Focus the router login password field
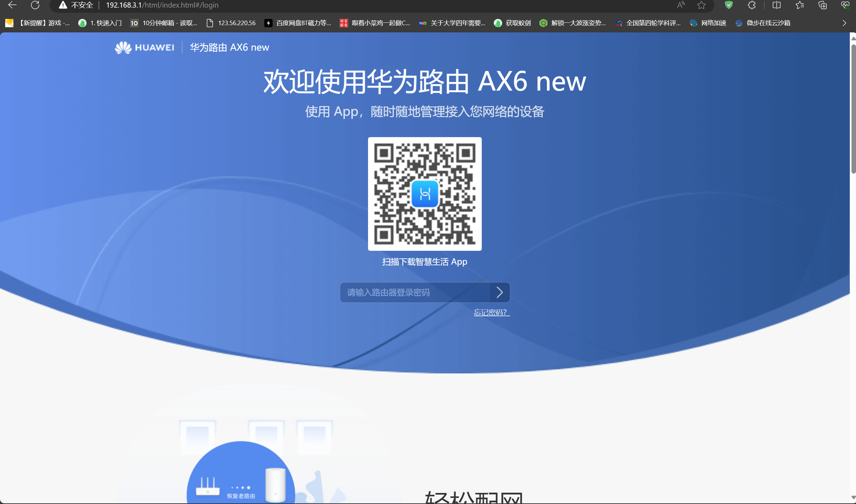856x504 pixels. [x=415, y=292]
